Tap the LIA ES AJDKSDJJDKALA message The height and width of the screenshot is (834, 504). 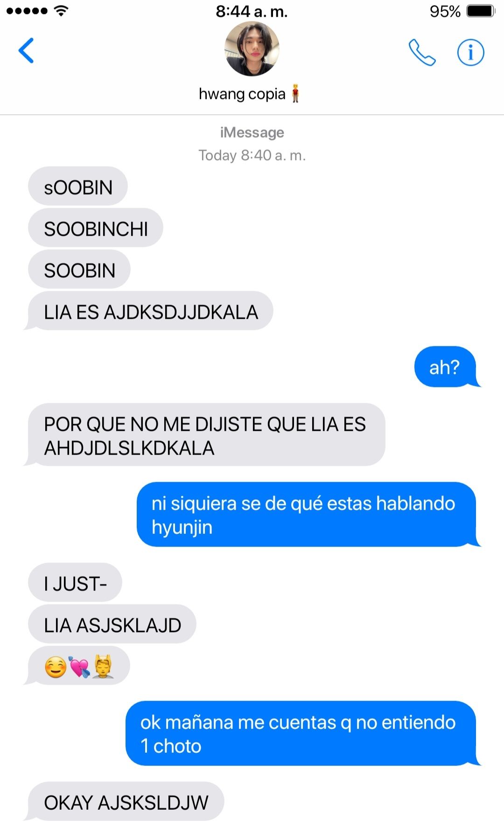click(149, 311)
